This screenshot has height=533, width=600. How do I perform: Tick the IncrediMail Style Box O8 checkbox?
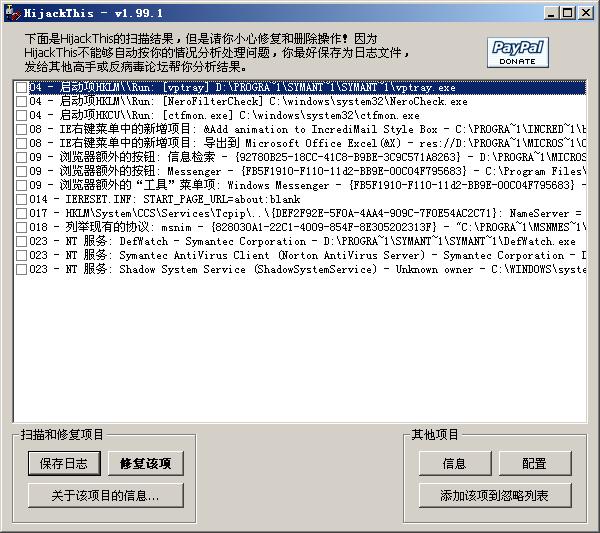pyautogui.click(x=21, y=129)
